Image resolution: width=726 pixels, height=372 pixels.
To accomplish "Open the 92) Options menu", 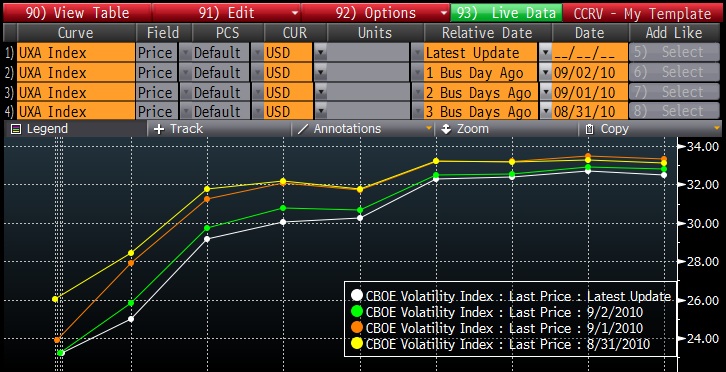I will pyautogui.click(x=376, y=13).
